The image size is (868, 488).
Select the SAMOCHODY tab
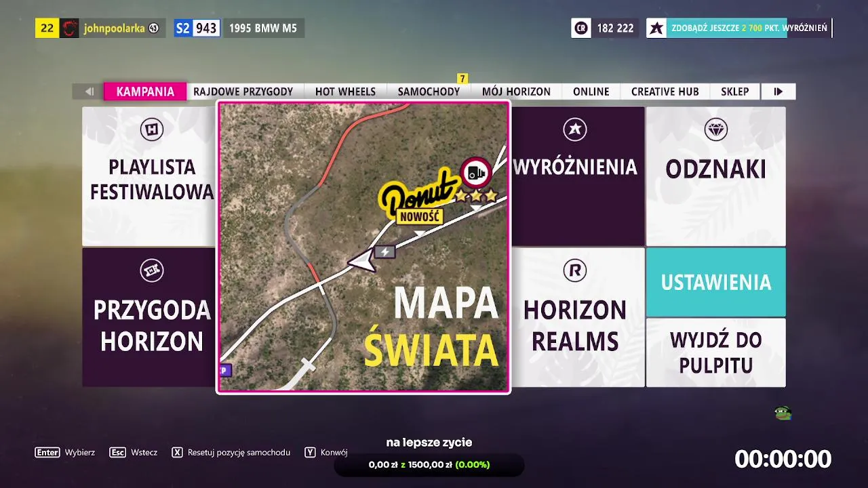[x=429, y=91]
